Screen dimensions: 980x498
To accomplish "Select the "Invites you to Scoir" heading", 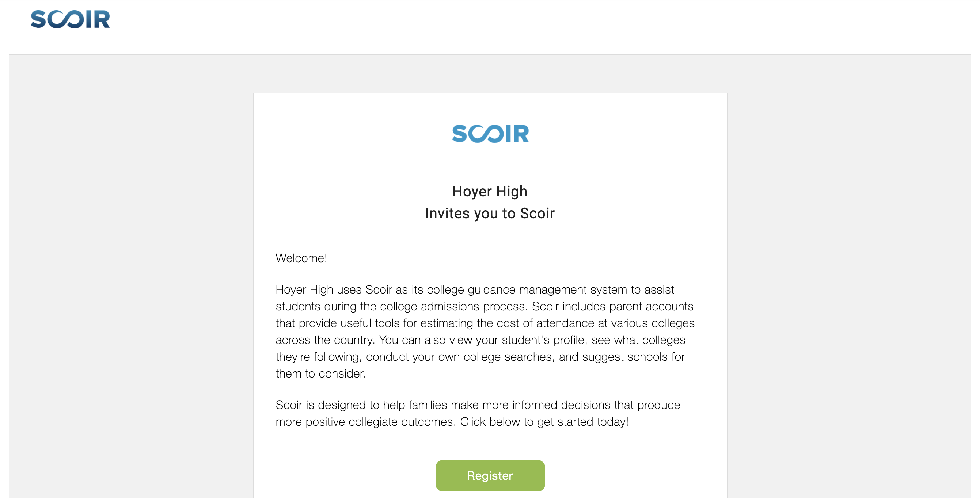I will (490, 213).
